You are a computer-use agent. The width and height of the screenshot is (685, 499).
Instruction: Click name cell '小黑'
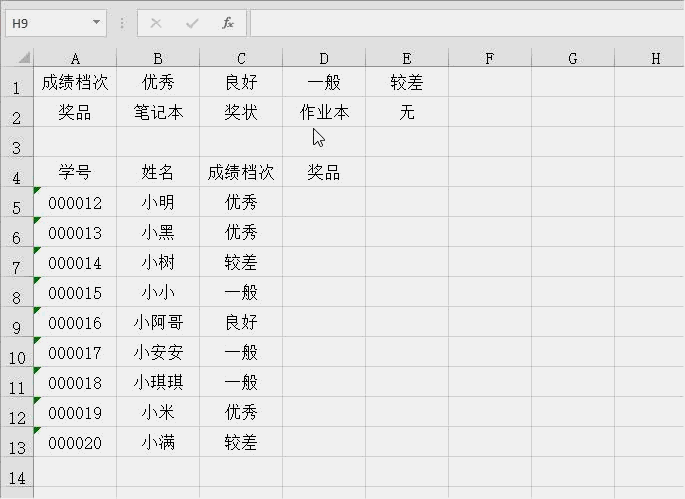[158, 232]
